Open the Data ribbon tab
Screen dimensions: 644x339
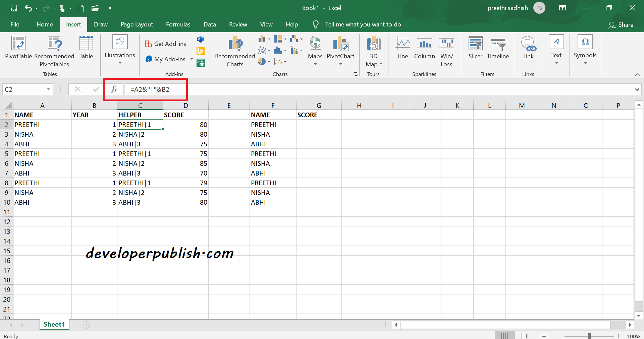(x=210, y=24)
